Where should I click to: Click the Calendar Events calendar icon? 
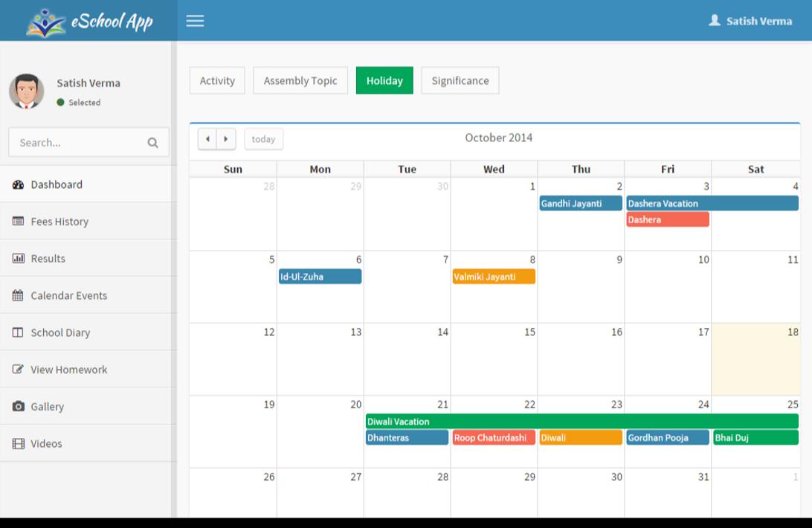click(18, 295)
